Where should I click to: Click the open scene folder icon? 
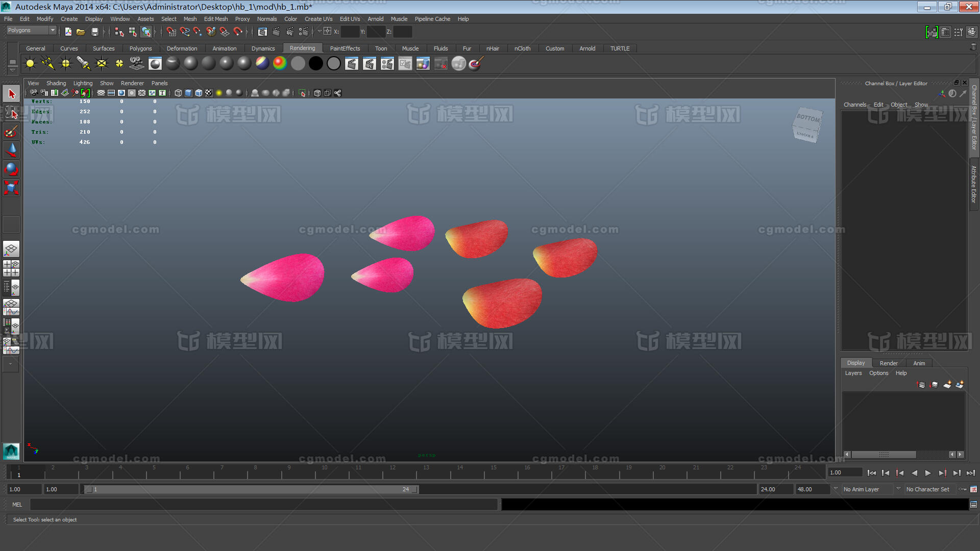tap(81, 32)
